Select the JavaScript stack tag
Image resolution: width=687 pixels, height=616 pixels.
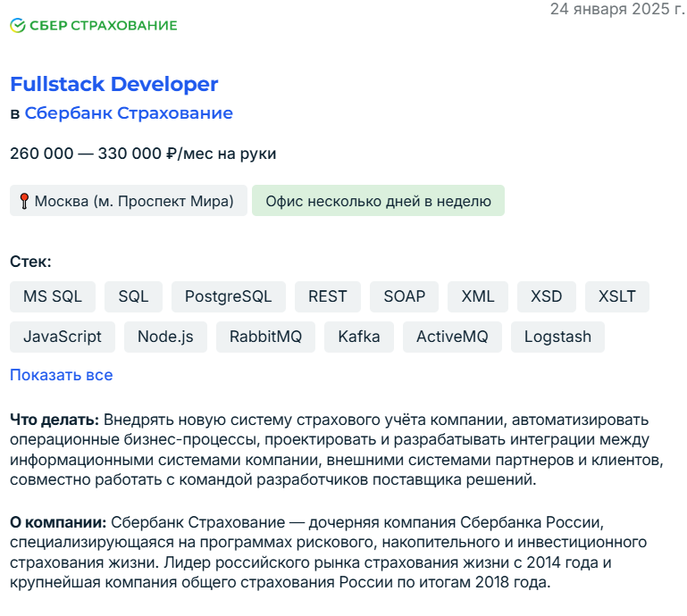[63, 337]
